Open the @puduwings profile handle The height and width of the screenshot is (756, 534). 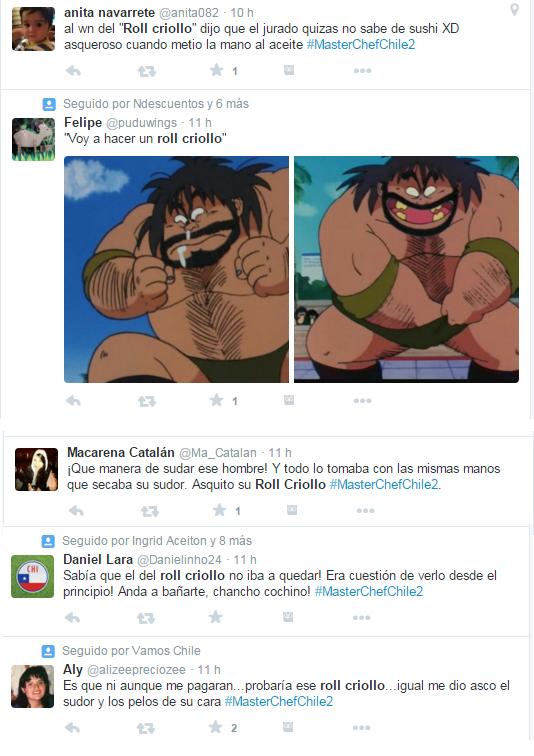point(141,123)
